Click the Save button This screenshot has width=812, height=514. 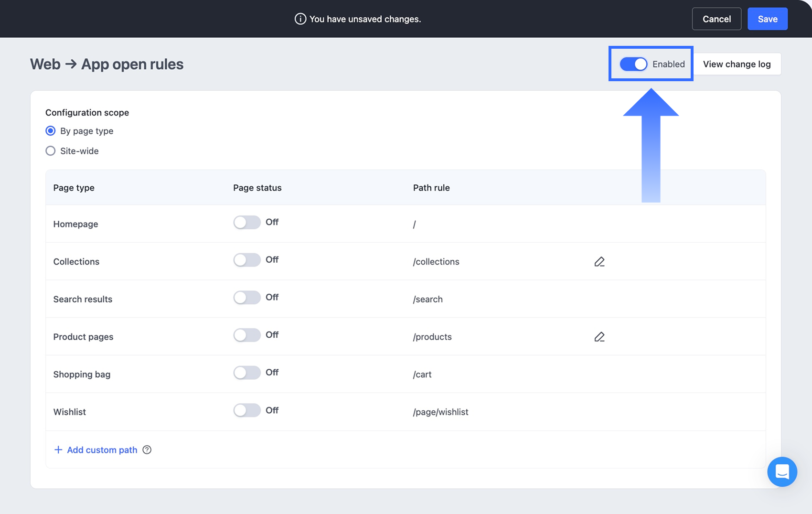coord(768,19)
